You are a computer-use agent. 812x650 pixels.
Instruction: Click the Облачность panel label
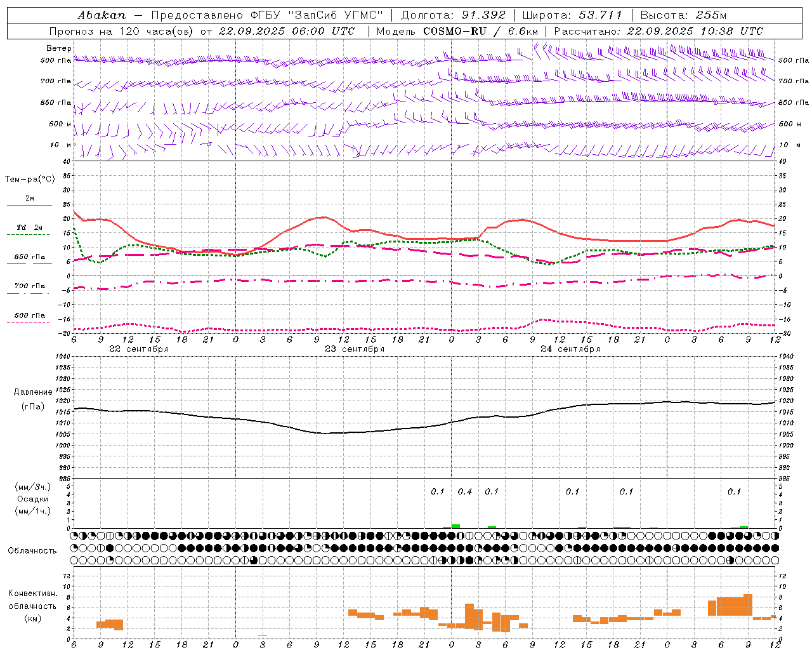click(32, 550)
